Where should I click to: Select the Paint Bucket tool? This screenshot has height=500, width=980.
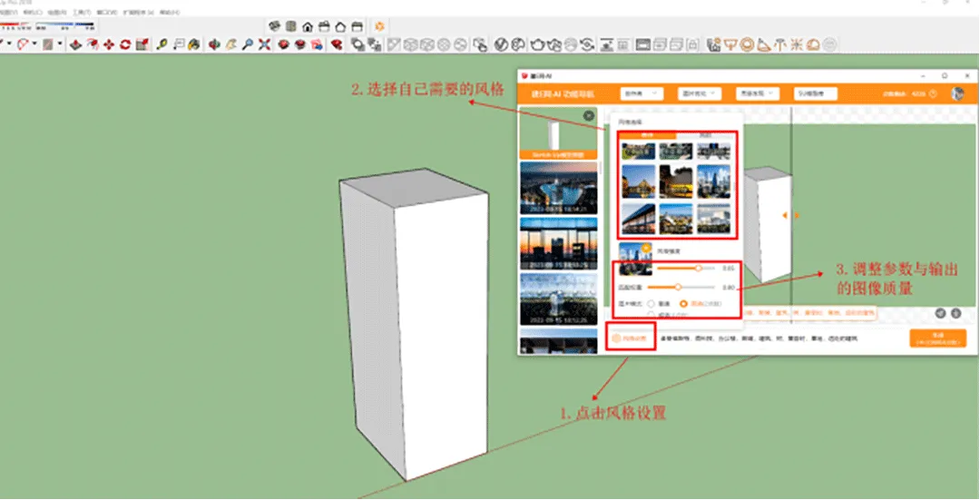point(194,44)
